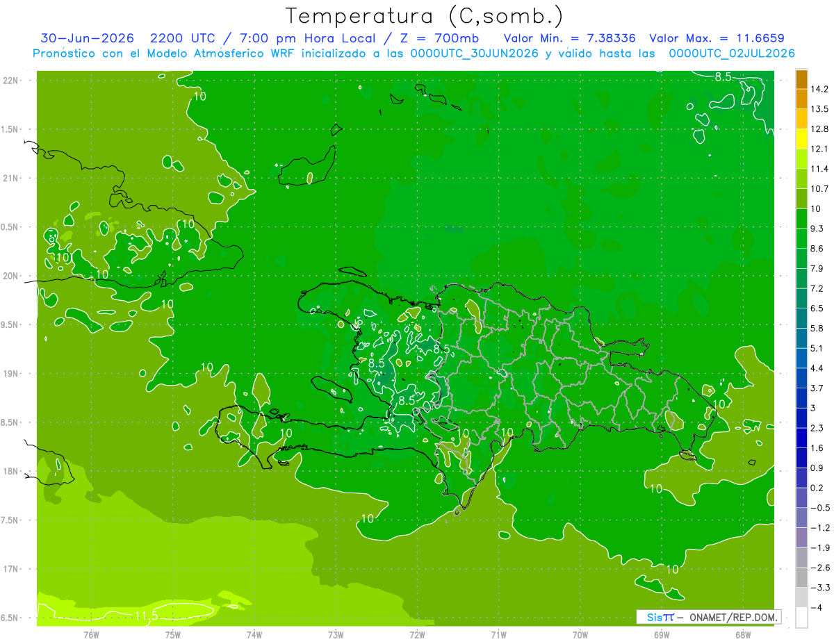834x644 pixels.
Task: Click the '-1.2' colorbar value
Action: pyautogui.click(x=820, y=527)
